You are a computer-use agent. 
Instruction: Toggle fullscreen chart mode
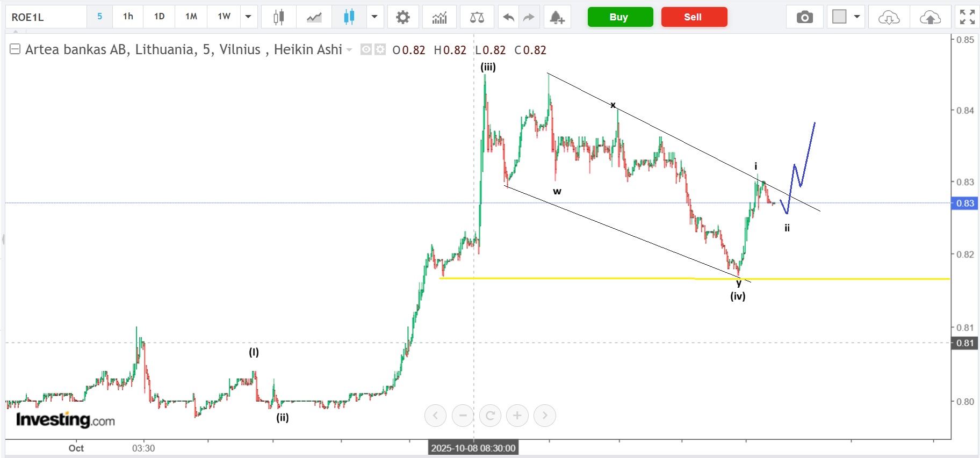coord(967,17)
